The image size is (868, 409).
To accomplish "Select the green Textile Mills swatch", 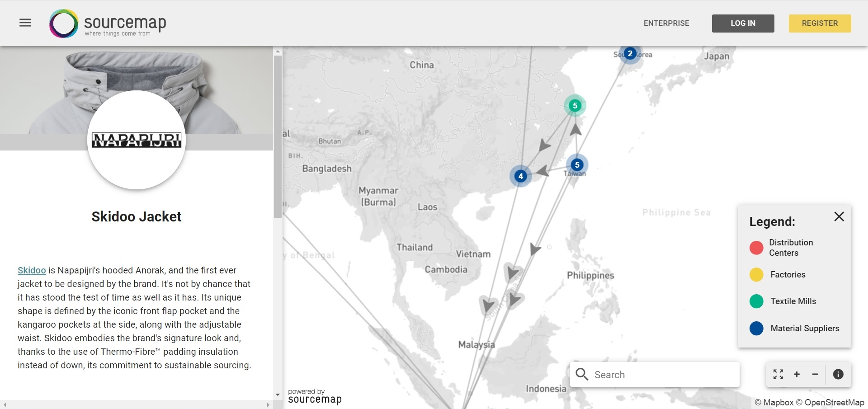I will (x=756, y=301).
